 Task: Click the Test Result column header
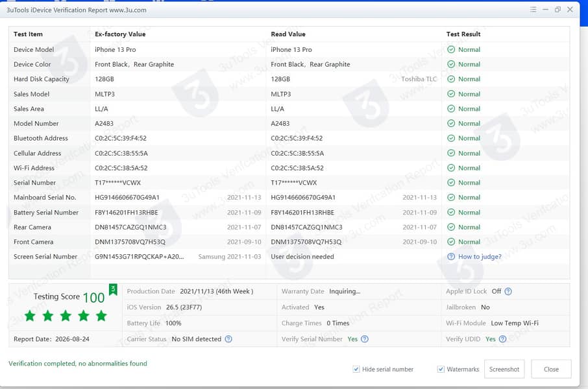pyautogui.click(x=463, y=34)
